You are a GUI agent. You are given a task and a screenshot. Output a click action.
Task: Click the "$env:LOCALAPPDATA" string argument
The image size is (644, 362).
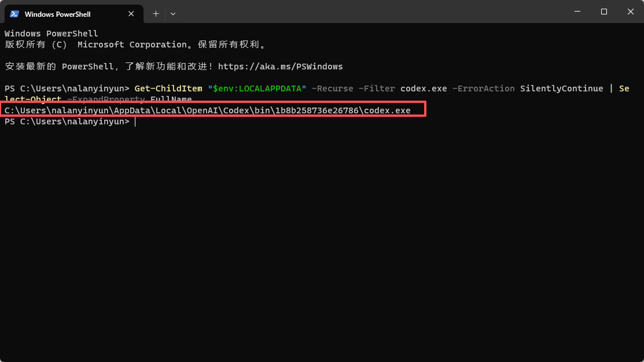(x=257, y=88)
